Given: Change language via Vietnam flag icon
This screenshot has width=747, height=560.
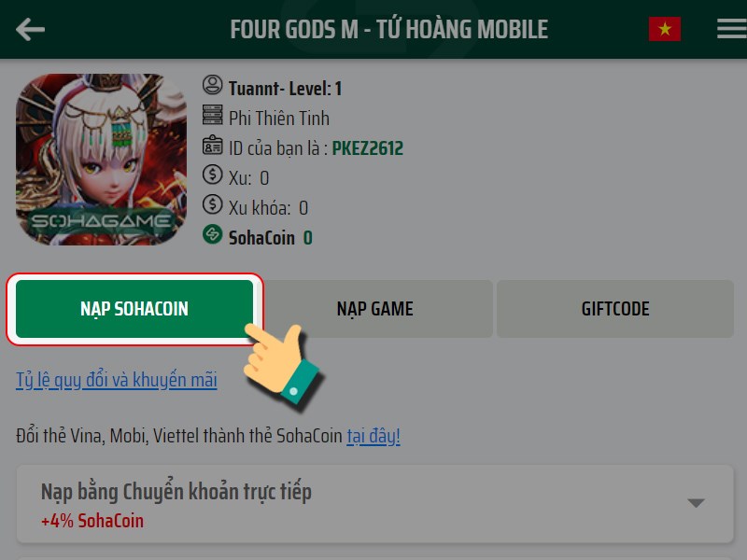Looking at the screenshot, I should pos(665,29).
